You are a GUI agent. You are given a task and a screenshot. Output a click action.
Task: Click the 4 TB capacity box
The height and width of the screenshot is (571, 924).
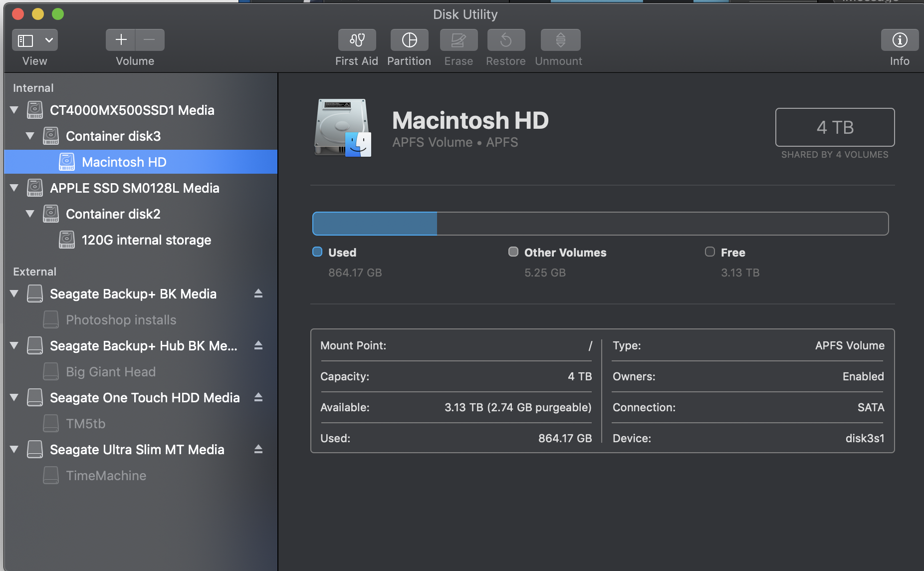835,127
